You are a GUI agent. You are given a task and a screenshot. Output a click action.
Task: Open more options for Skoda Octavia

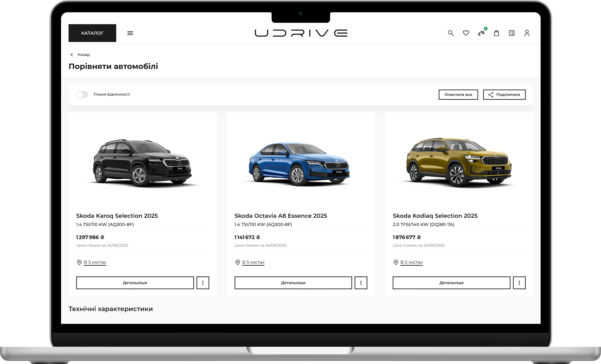(x=361, y=283)
